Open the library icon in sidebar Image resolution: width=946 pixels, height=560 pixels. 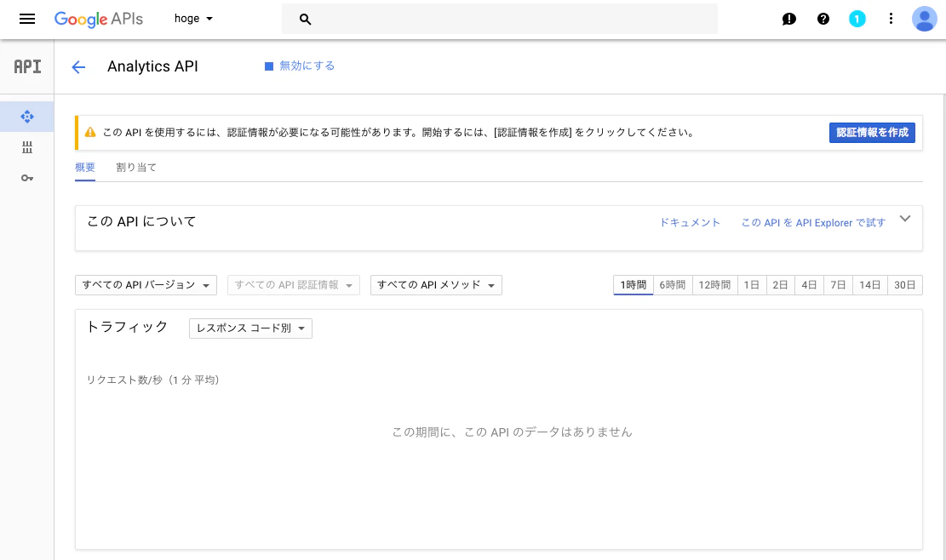(27, 147)
